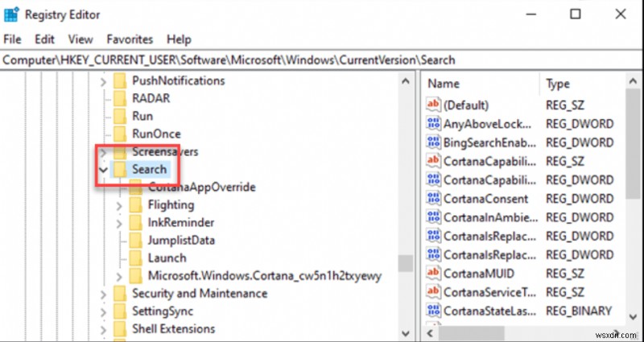Select the CortanaMUID value name
The height and width of the screenshot is (342, 644).
pyautogui.click(x=479, y=274)
